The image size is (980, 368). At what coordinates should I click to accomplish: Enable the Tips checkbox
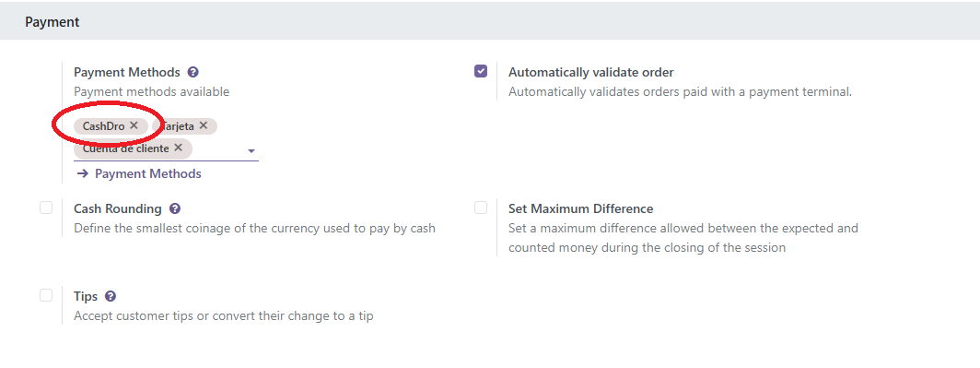(x=46, y=295)
